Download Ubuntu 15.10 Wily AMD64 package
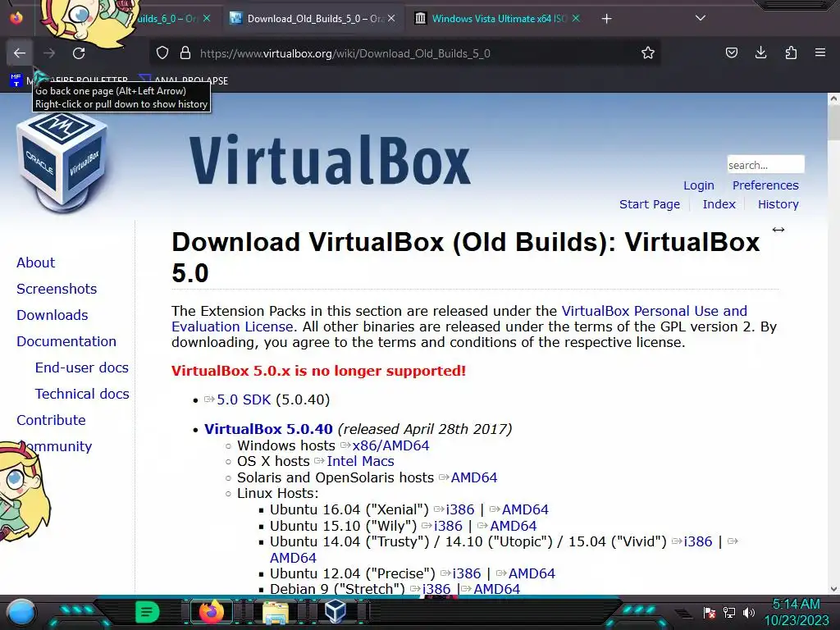Screen dimensions: 840x630 tap(514, 526)
